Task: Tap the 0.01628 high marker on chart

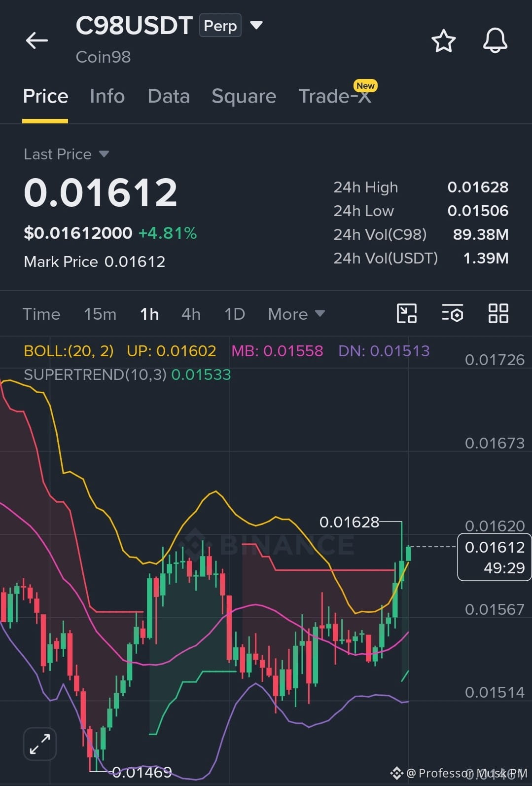Action: tap(349, 522)
